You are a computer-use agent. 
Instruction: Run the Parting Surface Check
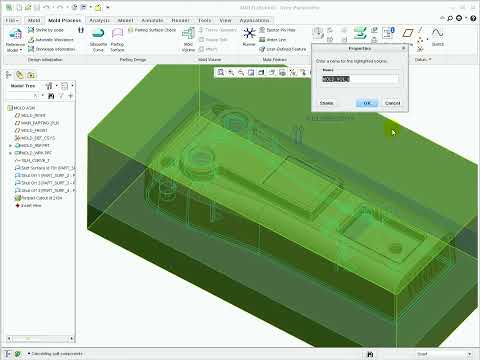coord(152,30)
